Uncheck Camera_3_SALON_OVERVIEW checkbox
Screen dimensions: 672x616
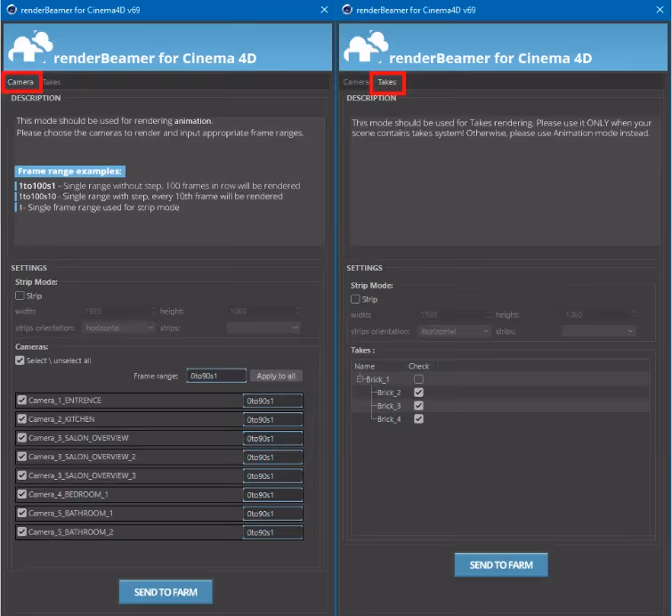point(22,438)
